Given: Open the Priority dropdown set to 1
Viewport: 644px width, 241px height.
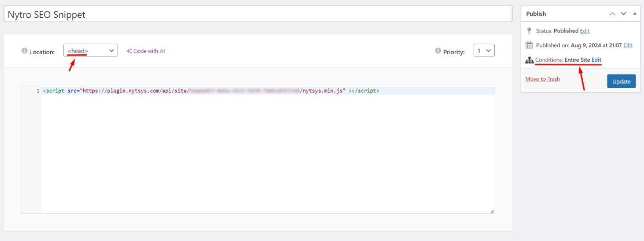Looking at the screenshot, I should pyautogui.click(x=484, y=51).
